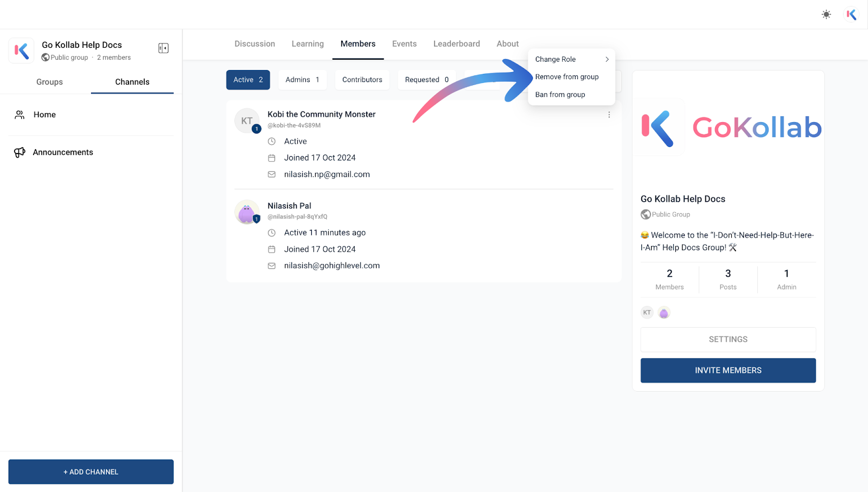
Task: Click @kobi-the-4vS89M handle
Action: pyautogui.click(x=294, y=125)
